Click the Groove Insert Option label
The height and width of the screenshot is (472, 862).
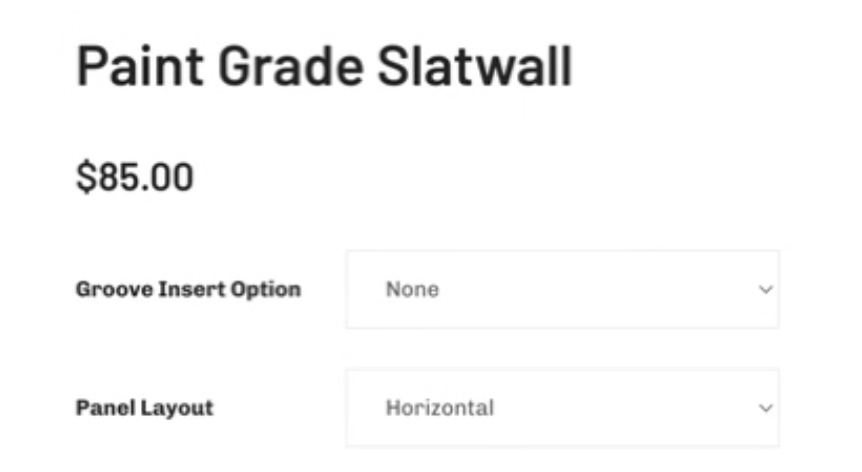tap(188, 290)
